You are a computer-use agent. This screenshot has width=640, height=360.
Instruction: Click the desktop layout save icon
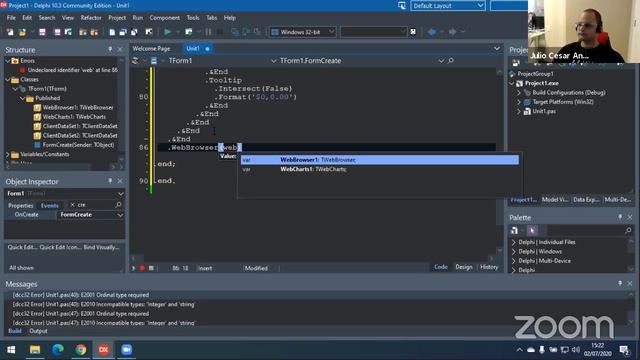click(x=402, y=5)
